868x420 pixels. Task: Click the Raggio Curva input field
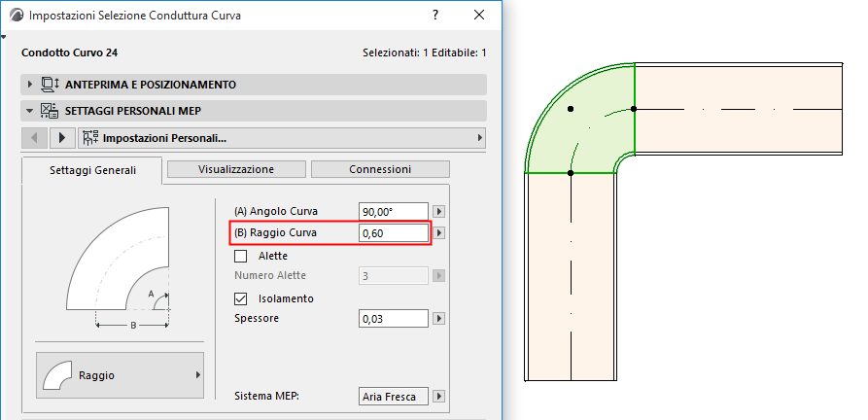point(394,233)
